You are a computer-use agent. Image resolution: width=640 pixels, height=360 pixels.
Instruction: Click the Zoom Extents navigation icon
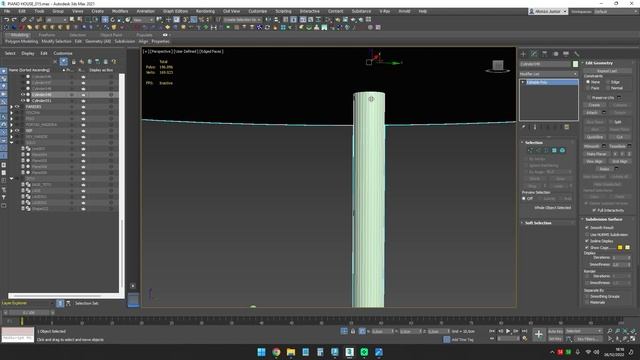pyautogui.click(x=625, y=331)
